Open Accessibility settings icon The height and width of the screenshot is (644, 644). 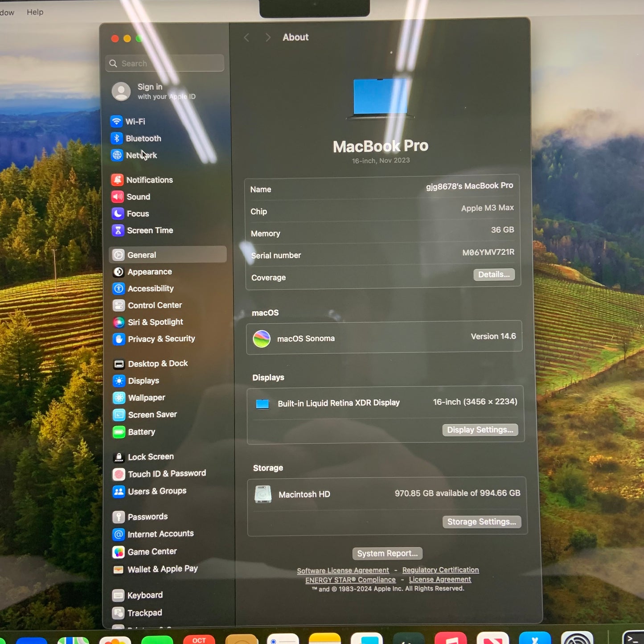point(119,288)
